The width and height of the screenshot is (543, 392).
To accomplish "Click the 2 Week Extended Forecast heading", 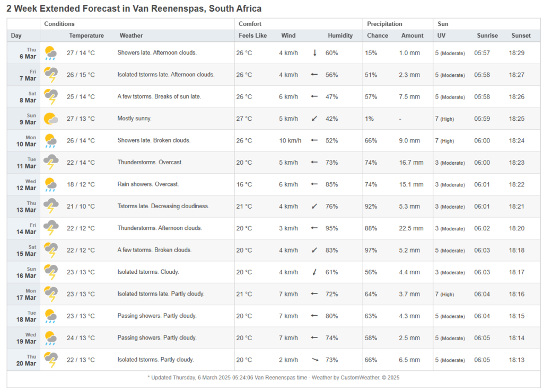I will pyautogui.click(x=134, y=9).
